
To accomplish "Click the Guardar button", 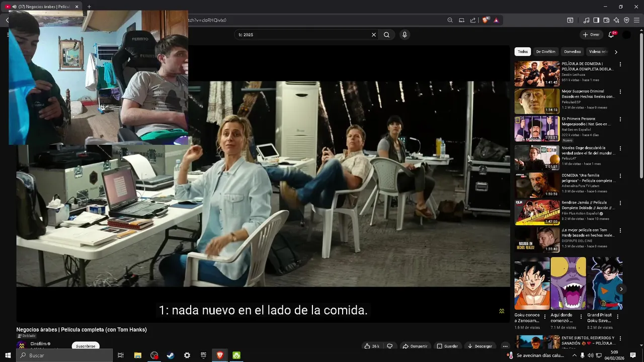I will coord(447,346).
